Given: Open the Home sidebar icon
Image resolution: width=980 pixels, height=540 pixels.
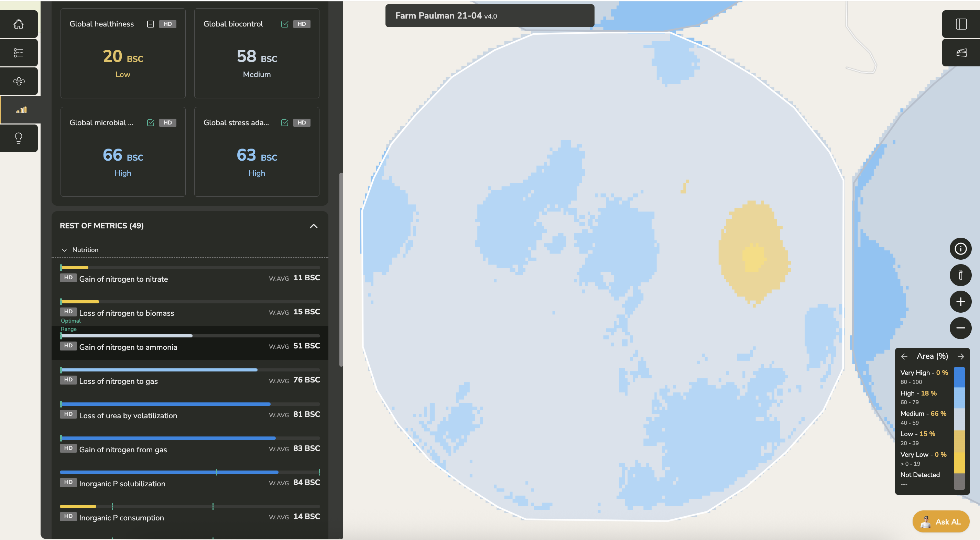Looking at the screenshot, I should point(19,24).
